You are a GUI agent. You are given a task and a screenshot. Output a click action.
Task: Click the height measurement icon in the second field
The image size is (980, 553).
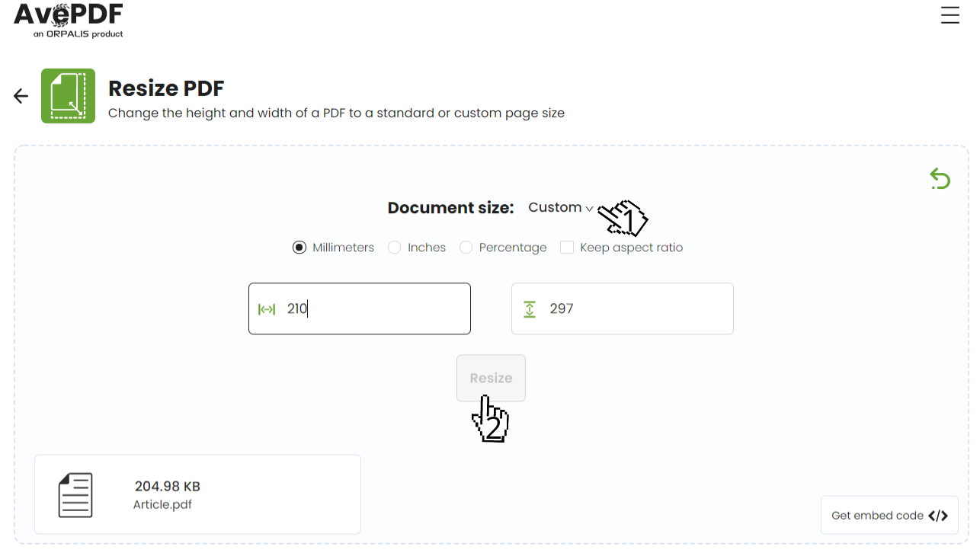click(529, 308)
